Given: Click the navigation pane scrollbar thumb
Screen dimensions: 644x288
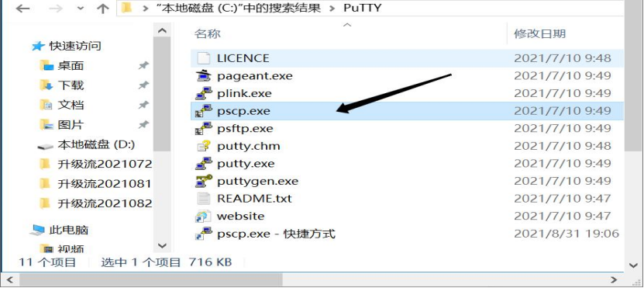Looking at the screenshot, I should [162, 95].
